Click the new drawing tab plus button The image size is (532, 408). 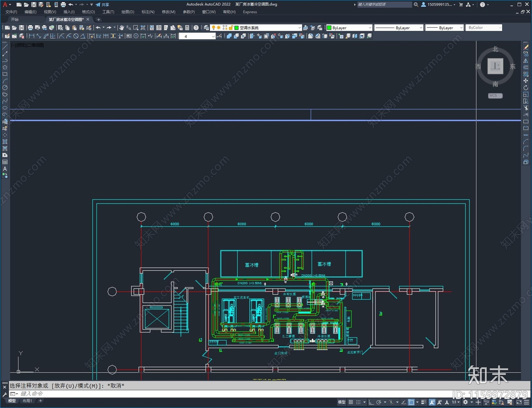point(98,20)
